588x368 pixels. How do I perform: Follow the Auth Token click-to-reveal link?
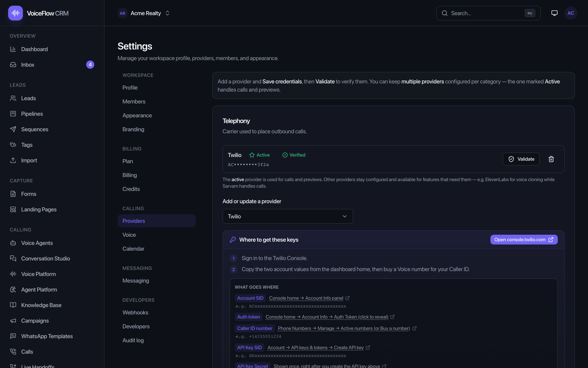tap(327, 317)
